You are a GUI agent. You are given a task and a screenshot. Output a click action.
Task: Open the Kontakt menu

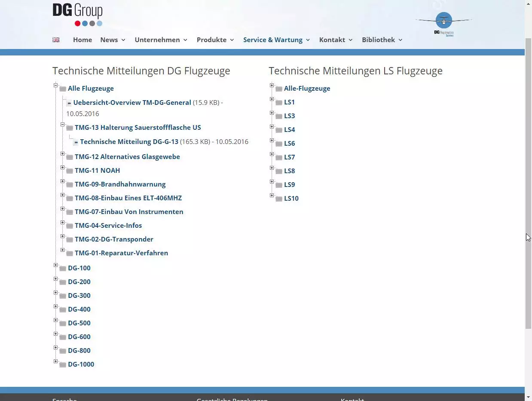click(336, 40)
